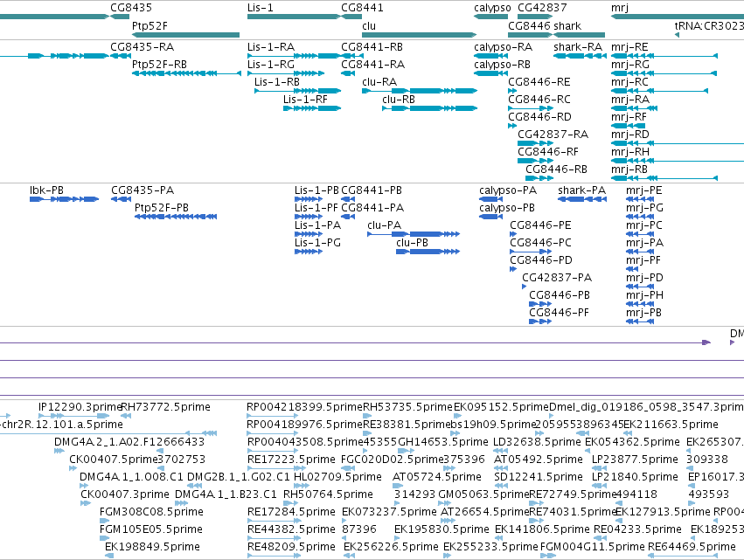744x560 pixels.
Task: Select EST FGM308C08.5prime
Action: point(151,512)
